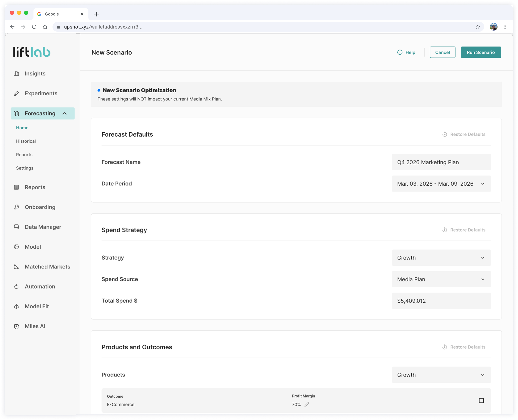Image resolution: width=518 pixels, height=420 pixels.
Task: Open the Date Period dropdown
Action: point(441,184)
